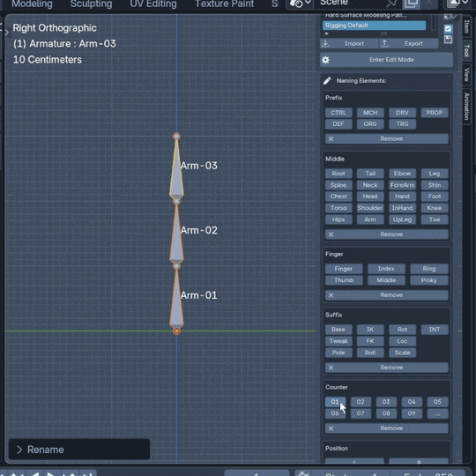Viewport: 476px width, 476px height.
Task: Select the Rigging Default preset
Action: [x=374, y=26]
